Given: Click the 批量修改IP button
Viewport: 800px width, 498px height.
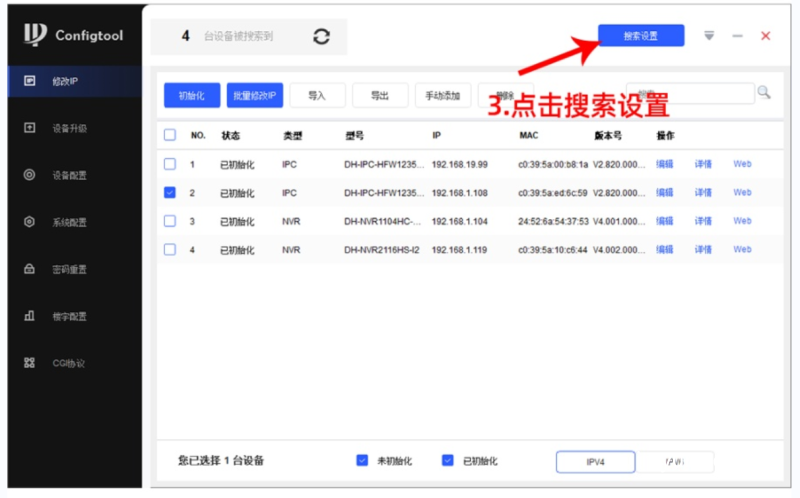Looking at the screenshot, I should click(x=255, y=95).
